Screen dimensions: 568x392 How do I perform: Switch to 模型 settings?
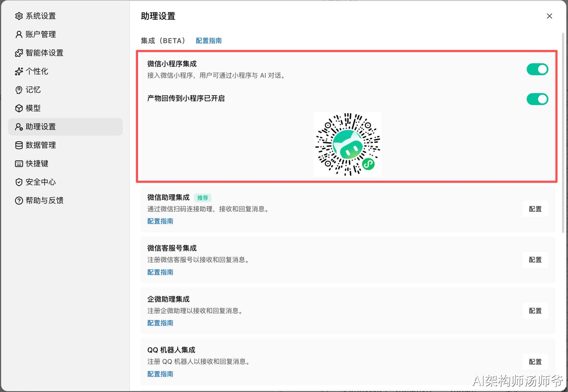point(65,108)
